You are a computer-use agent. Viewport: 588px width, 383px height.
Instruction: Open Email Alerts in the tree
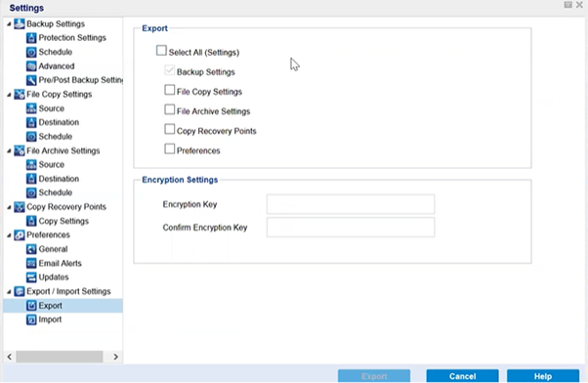point(60,263)
